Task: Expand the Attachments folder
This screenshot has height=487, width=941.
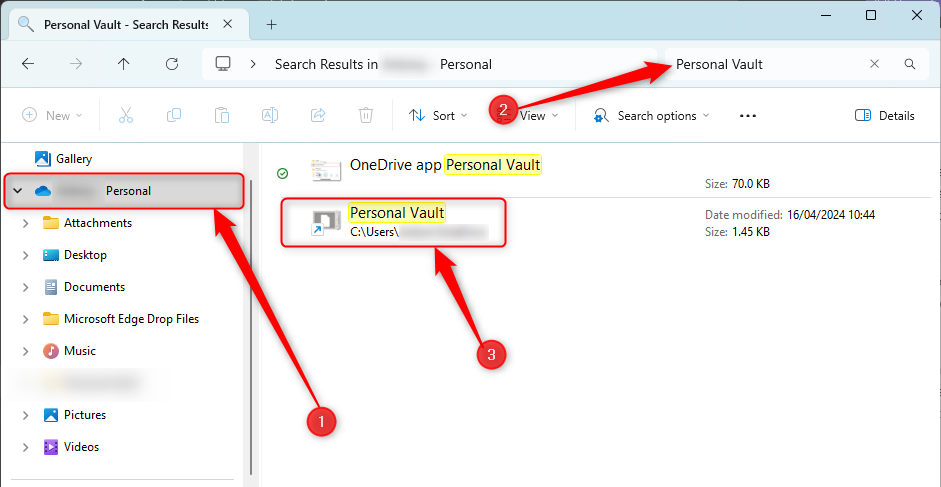Action: click(x=25, y=223)
